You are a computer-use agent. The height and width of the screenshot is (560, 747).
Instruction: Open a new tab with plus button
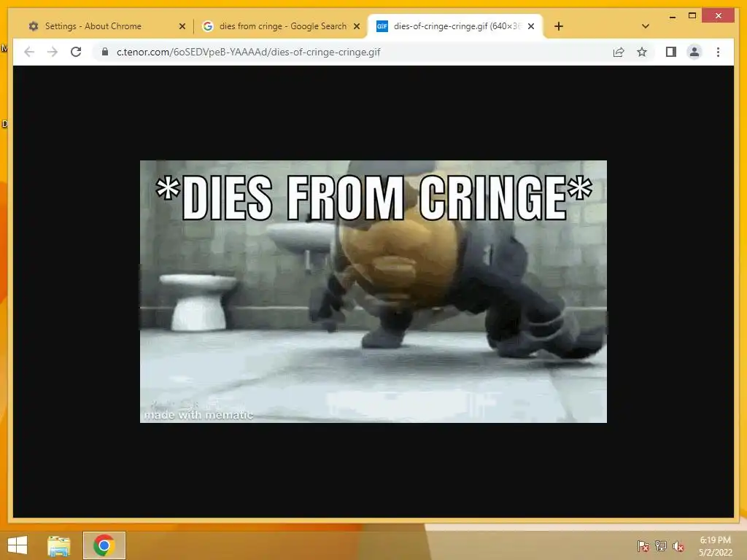[x=559, y=26]
